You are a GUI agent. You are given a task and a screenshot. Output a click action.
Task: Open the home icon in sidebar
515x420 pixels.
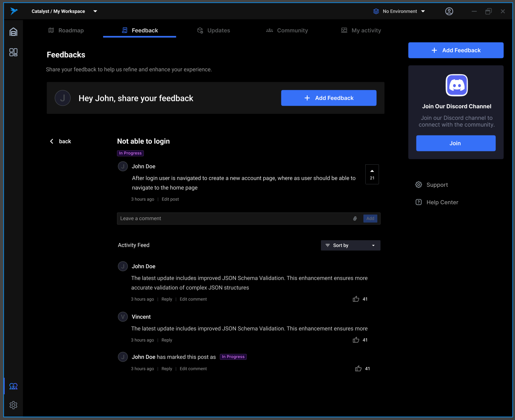click(13, 32)
